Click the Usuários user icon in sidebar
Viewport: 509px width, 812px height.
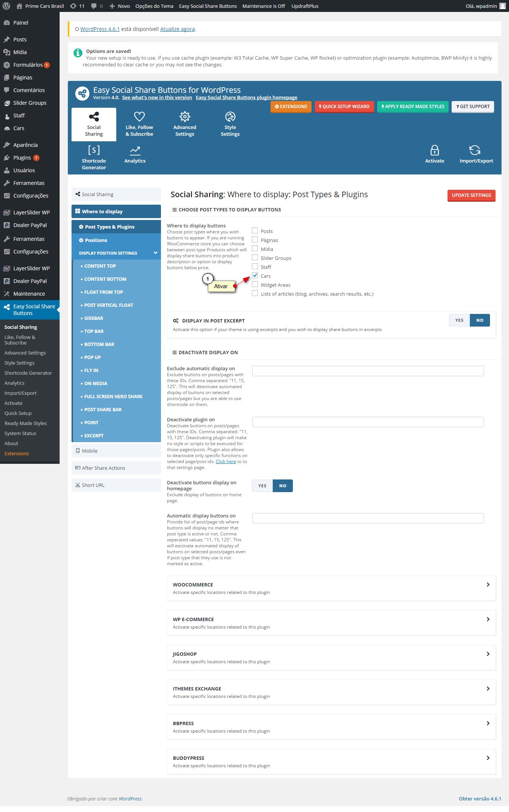pos(7,170)
